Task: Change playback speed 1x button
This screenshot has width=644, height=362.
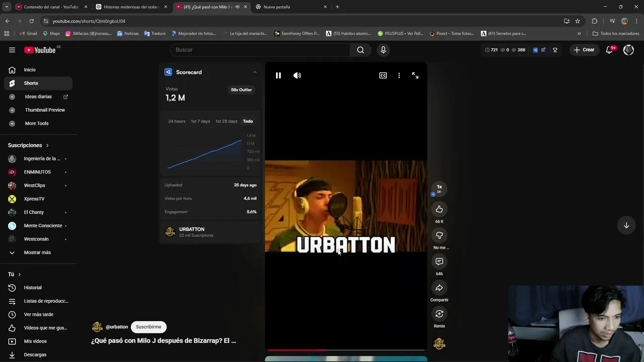Action: point(439,189)
